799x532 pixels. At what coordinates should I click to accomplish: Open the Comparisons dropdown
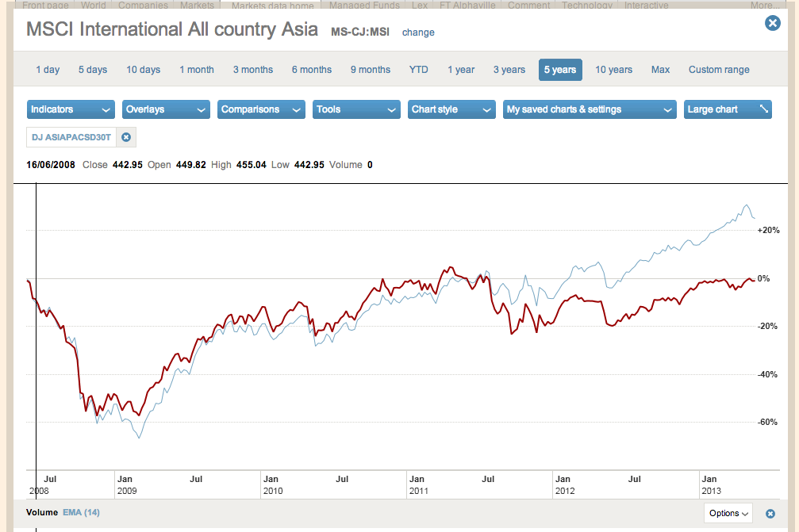click(261, 109)
